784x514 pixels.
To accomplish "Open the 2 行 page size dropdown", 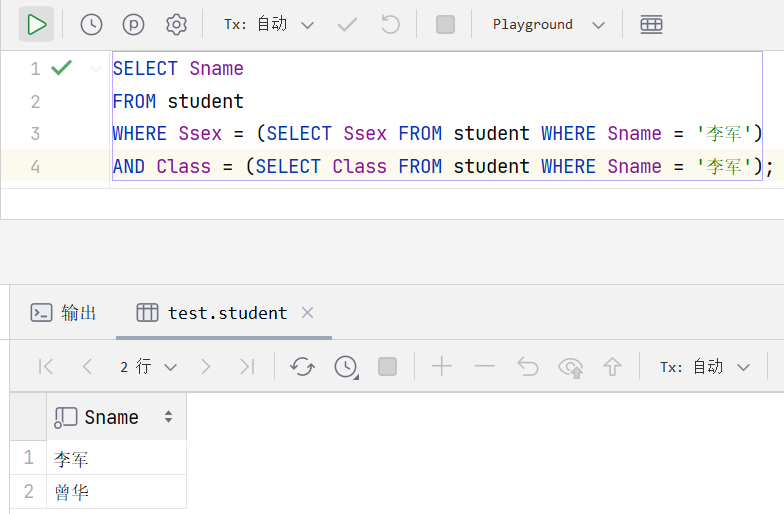I will pos(148,366).
